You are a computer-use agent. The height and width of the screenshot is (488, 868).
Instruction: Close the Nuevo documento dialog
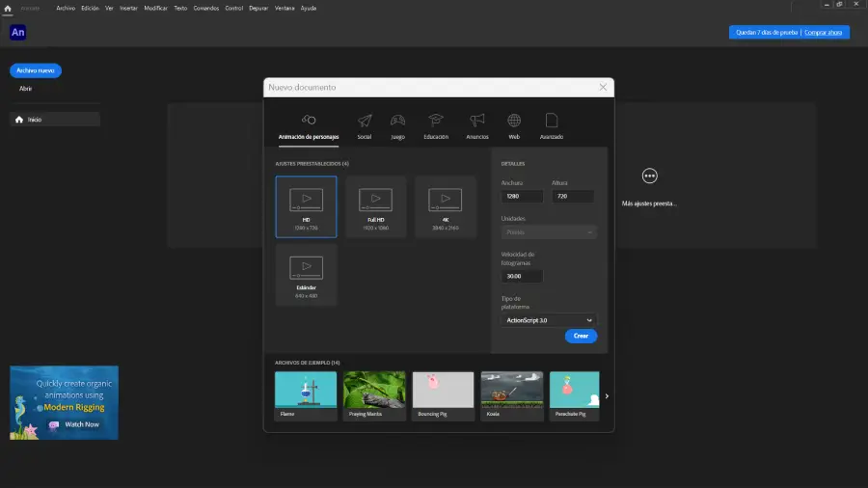603,88
